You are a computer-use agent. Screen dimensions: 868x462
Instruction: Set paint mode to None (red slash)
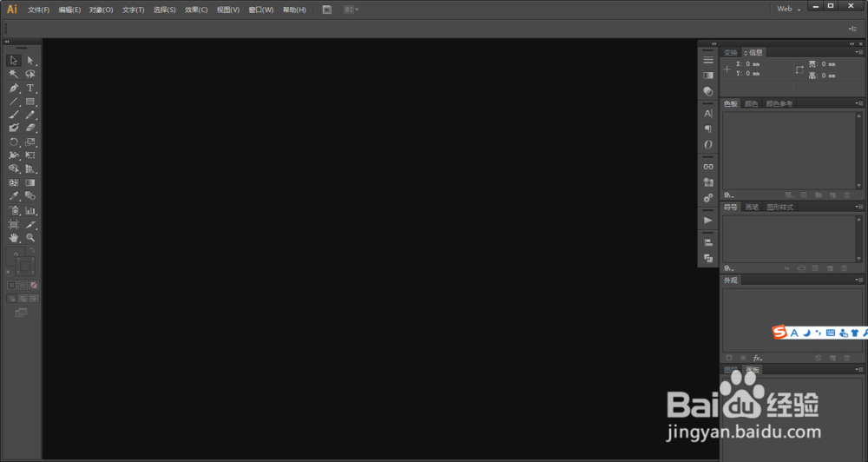[34, 286]
